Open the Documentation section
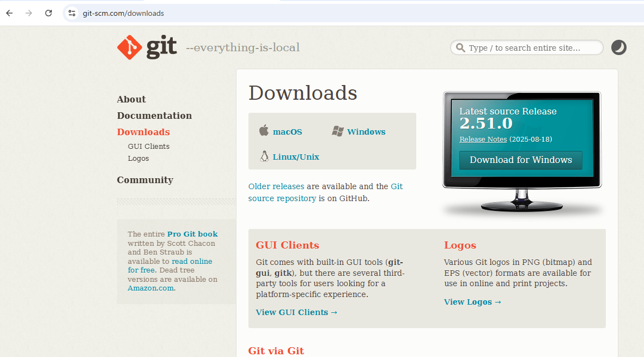644x357 pixels. (154, 116)
